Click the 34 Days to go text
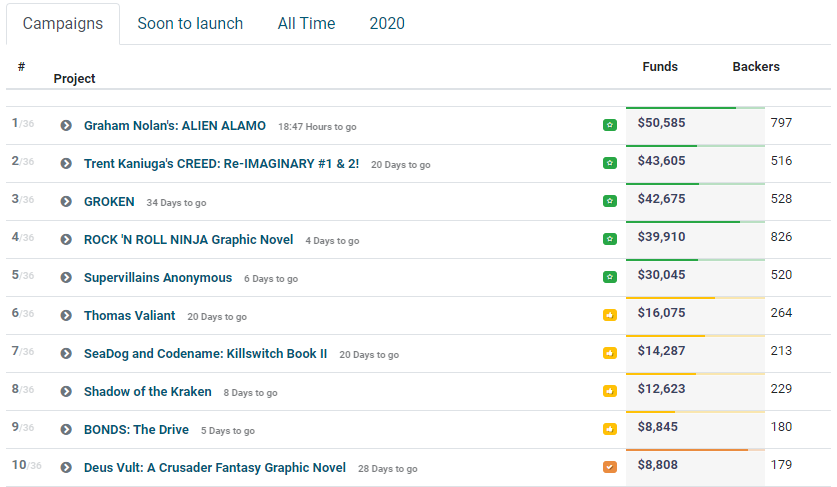Image resolution: width=837 pixels, height=487 pixels. (x=176, y=203)
